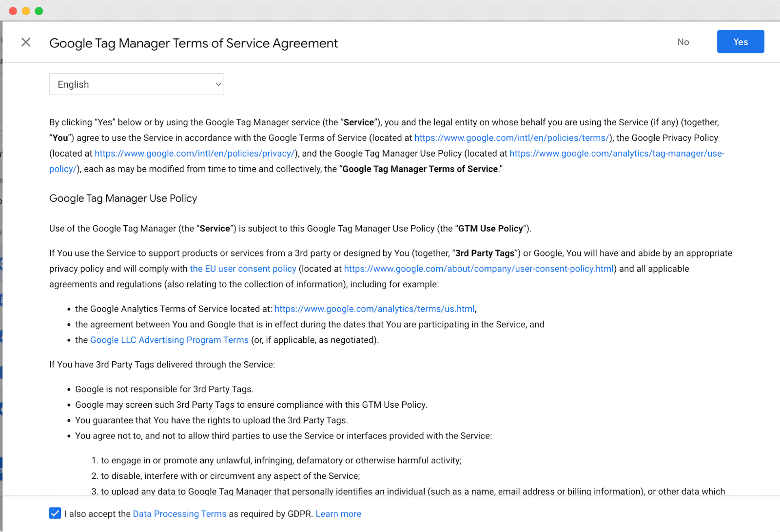The height and width of the screenshot is (532, 780).
Task: Click the blue Yes button
Action: click(x=740, y=42)
